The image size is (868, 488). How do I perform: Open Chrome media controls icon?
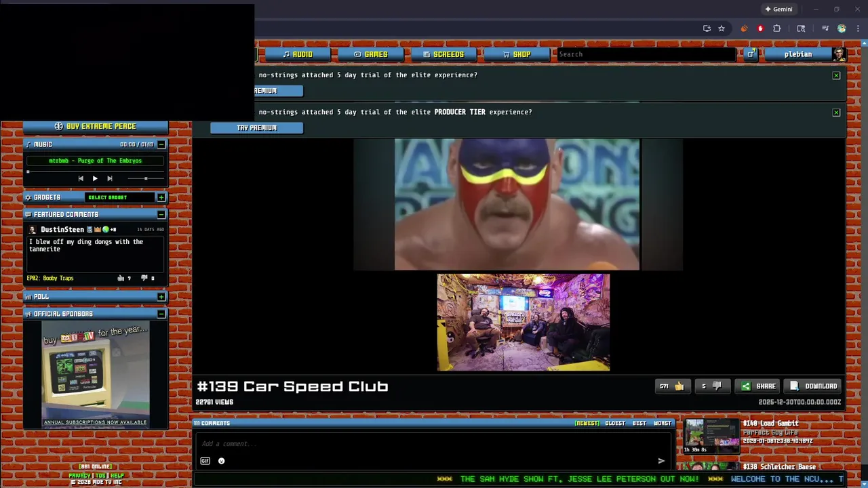point(825,28)
